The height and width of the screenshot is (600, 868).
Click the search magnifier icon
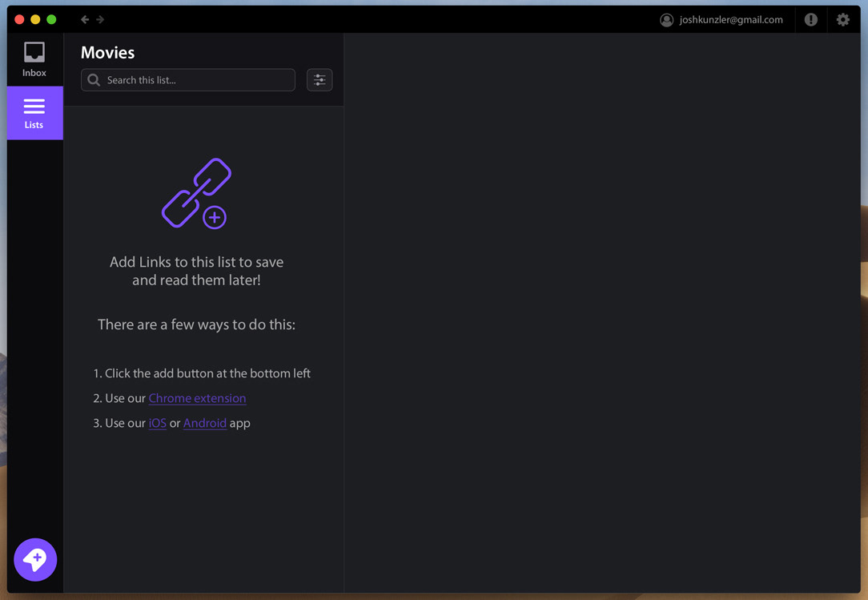coord(94,80)
